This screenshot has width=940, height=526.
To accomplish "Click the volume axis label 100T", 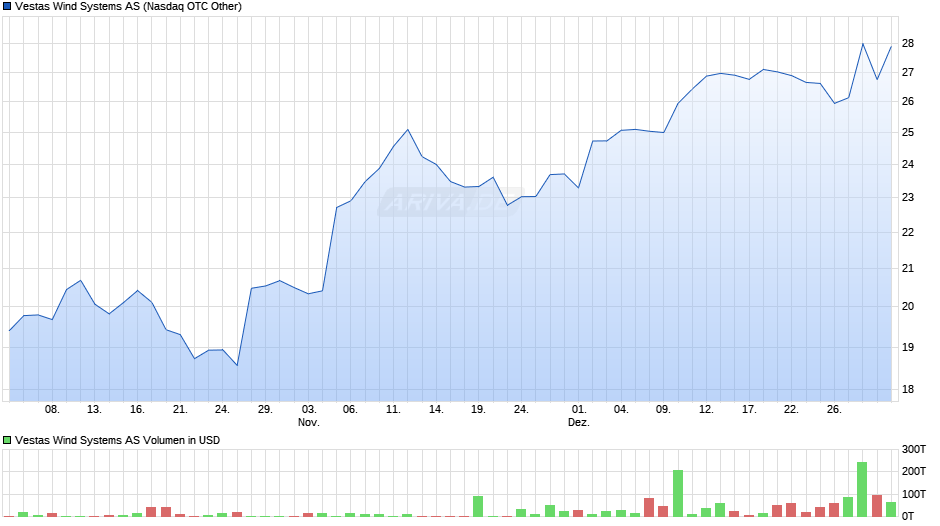I will [x=914, y=494].
